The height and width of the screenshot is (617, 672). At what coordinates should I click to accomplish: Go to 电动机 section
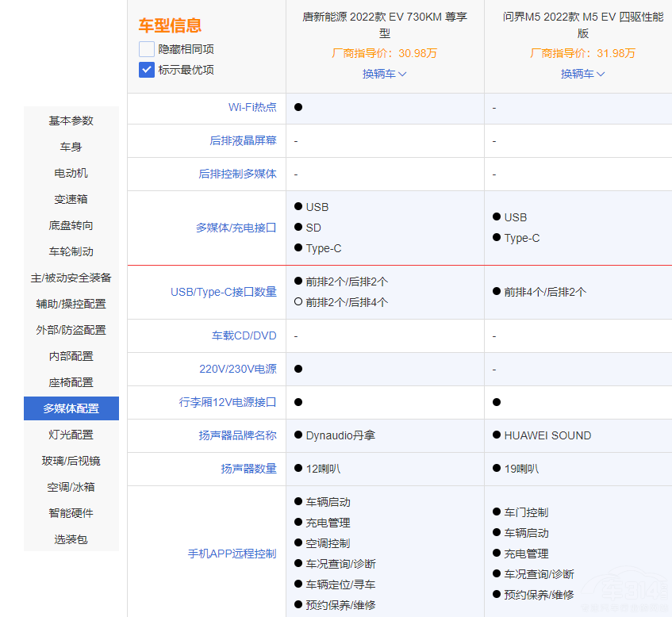click(71, 173)
